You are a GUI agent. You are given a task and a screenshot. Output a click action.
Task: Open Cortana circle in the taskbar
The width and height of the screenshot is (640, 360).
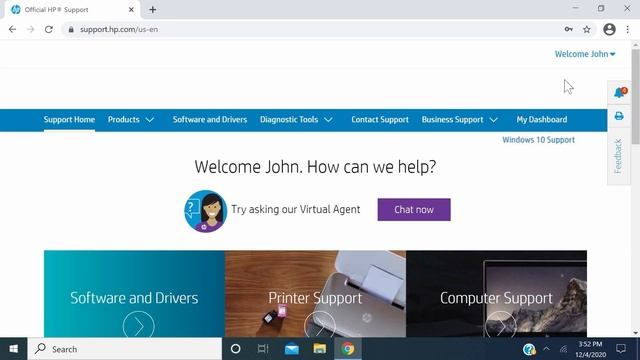coord(236,349)
